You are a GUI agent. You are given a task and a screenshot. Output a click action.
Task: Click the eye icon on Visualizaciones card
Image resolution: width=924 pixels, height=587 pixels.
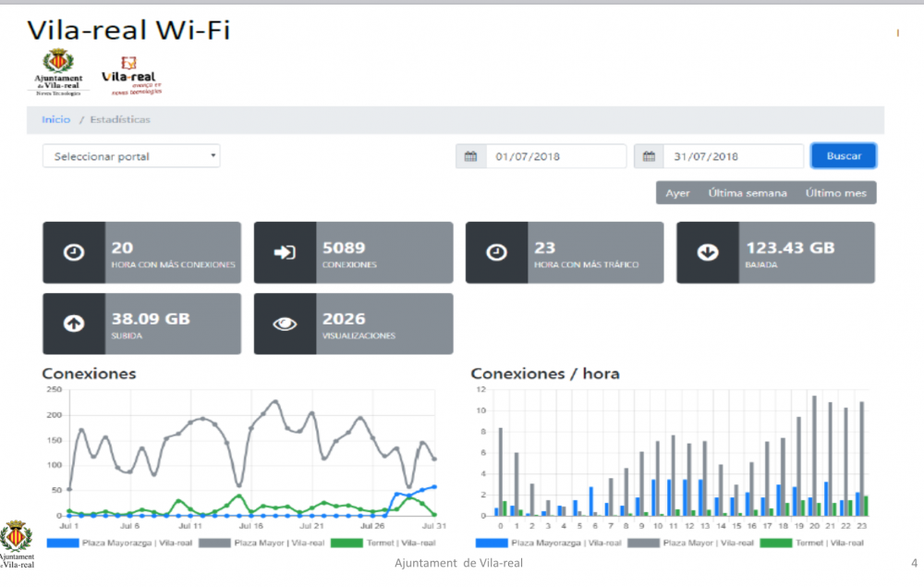285,324
